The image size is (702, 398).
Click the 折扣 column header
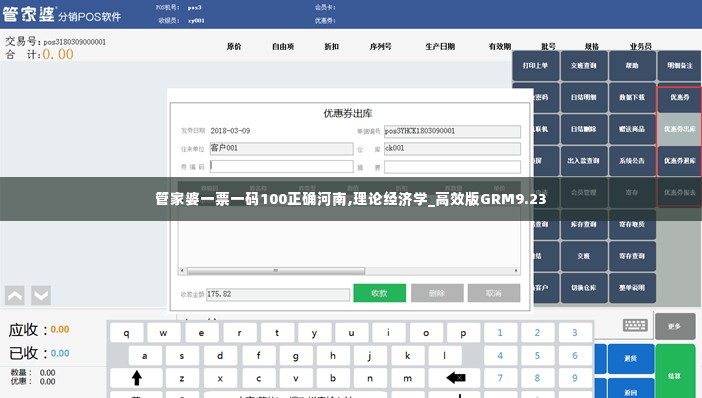(x=332, y=46)
